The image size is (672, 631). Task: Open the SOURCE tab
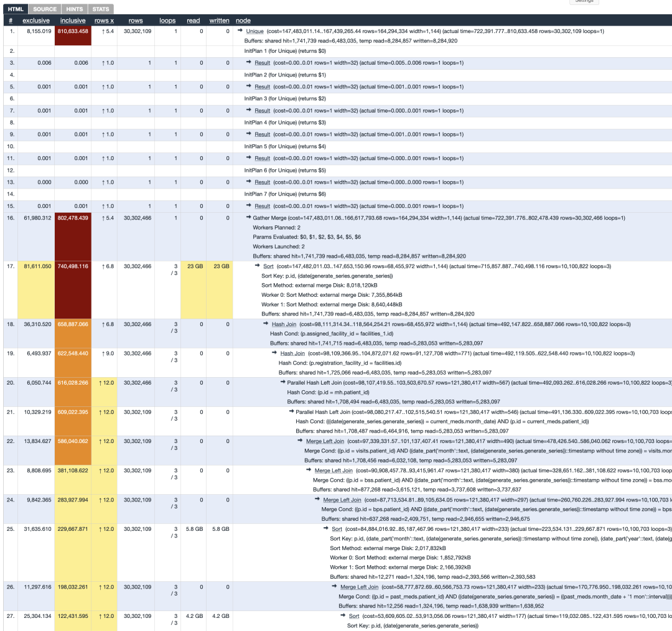45,9
